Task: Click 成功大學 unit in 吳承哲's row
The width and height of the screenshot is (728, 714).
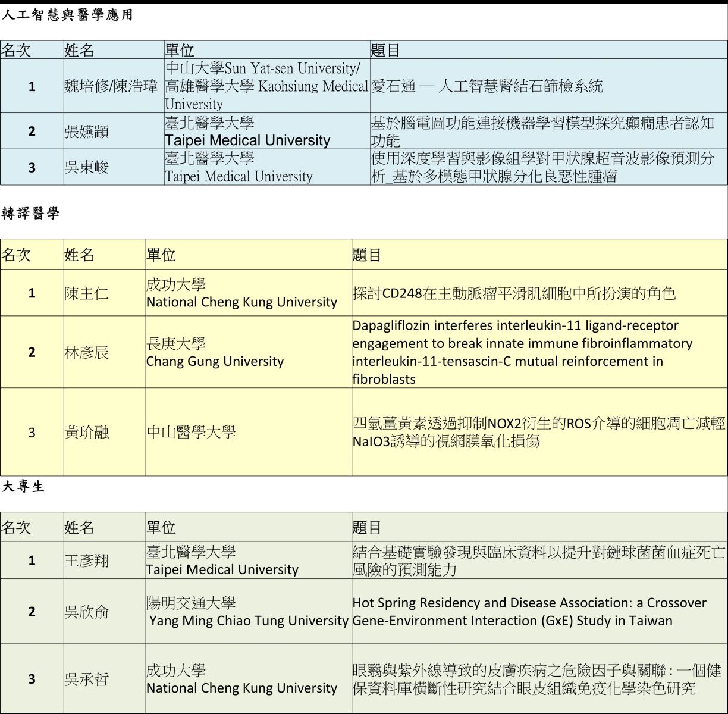Action: click(241, 679)
